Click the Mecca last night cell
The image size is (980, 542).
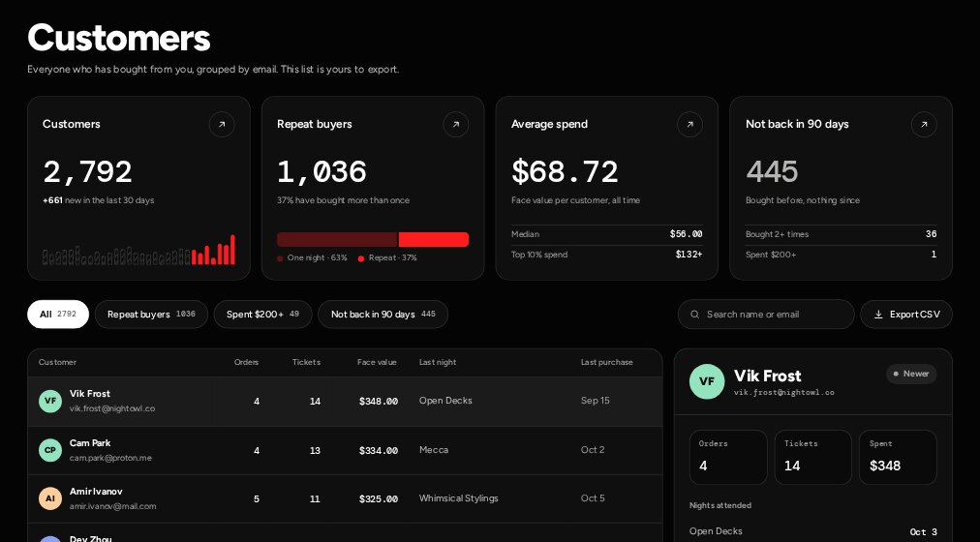[x=434, y=450]
